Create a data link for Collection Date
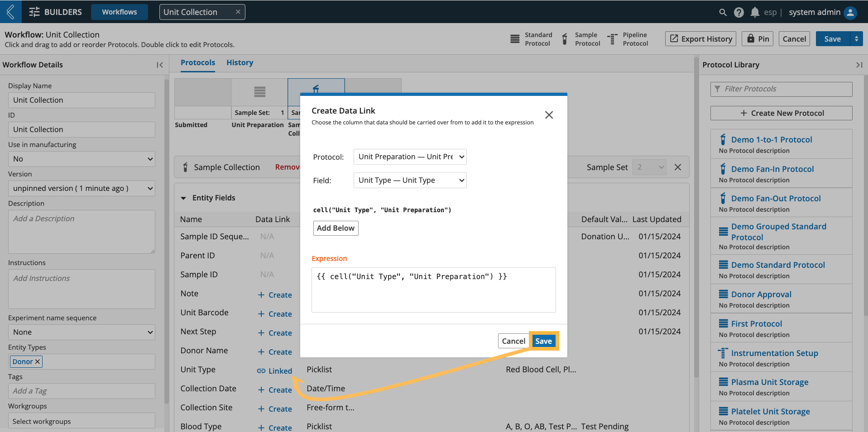The width and height of the screenshot is (868, 432). click(x=275, y=390)
